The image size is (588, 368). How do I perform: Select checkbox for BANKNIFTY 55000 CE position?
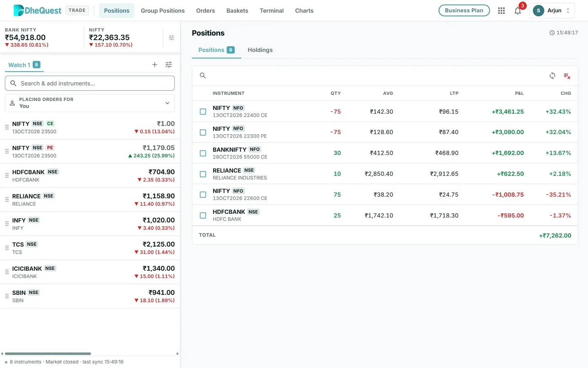pyautogui.click(x=203, y=153)
